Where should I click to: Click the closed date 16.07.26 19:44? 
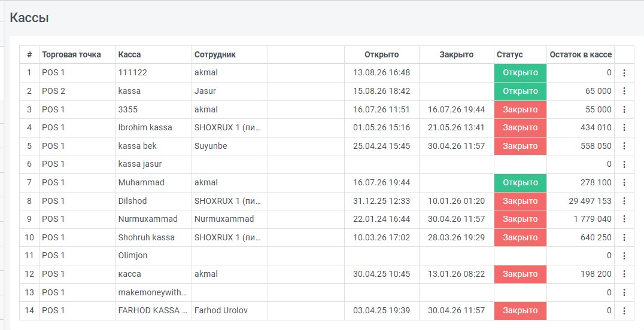tap(456, 109)
